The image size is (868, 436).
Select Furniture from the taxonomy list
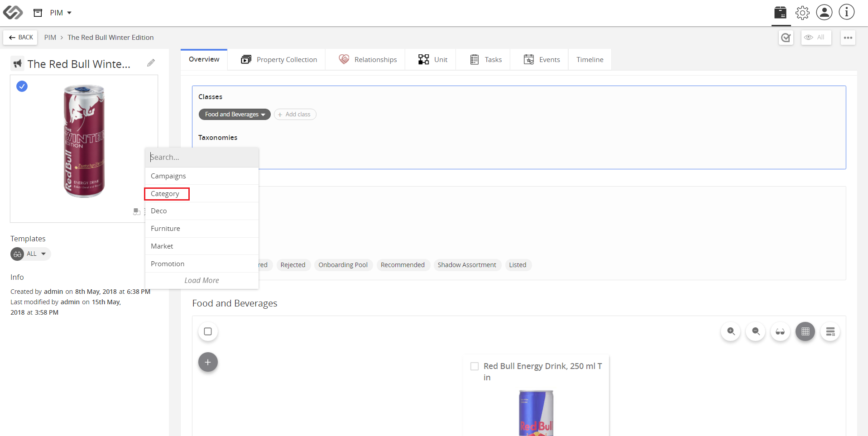[x=202, y=229]
